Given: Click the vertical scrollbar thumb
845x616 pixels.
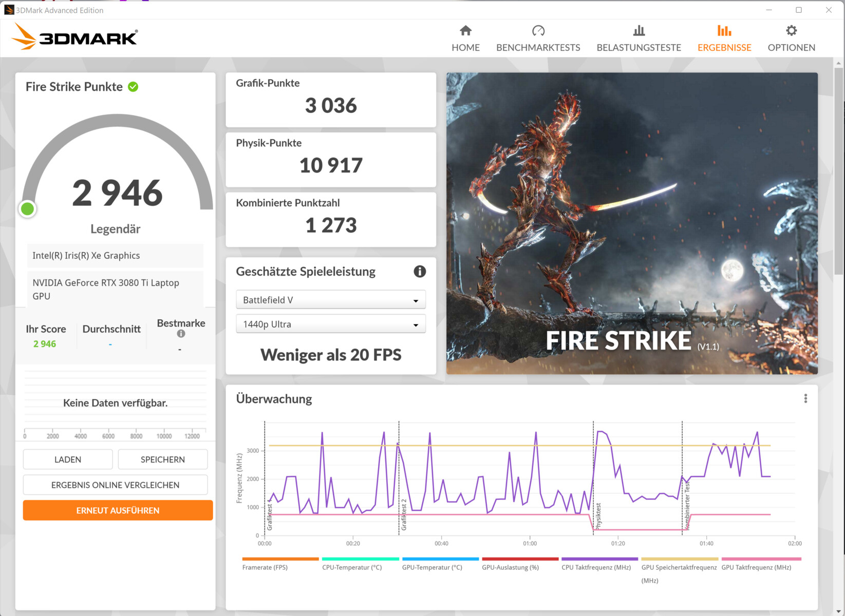Looking at the screenshot, I should tap(839, 172).
